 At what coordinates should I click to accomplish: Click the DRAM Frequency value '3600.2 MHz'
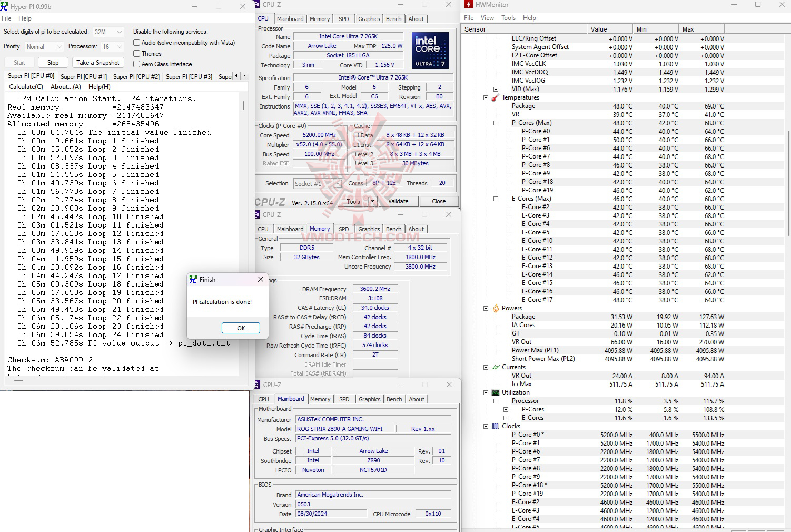point(375,289)
